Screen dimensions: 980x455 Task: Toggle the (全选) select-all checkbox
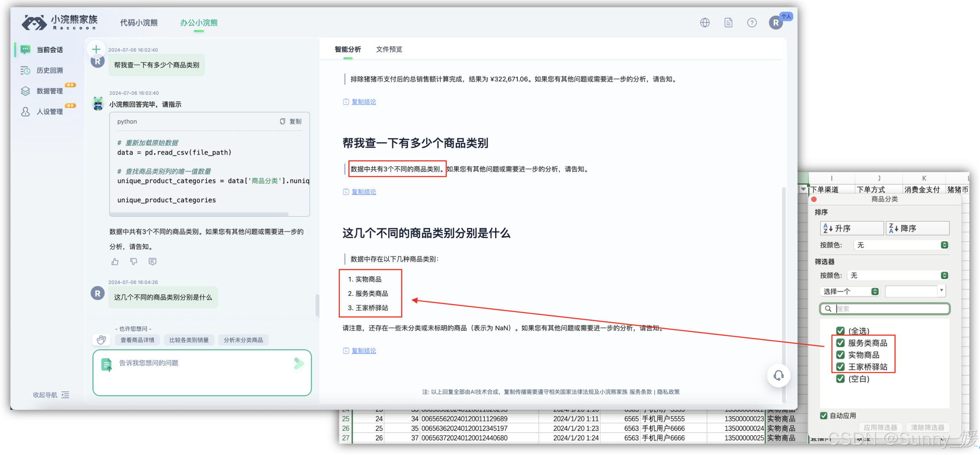[x=840, y=331]
